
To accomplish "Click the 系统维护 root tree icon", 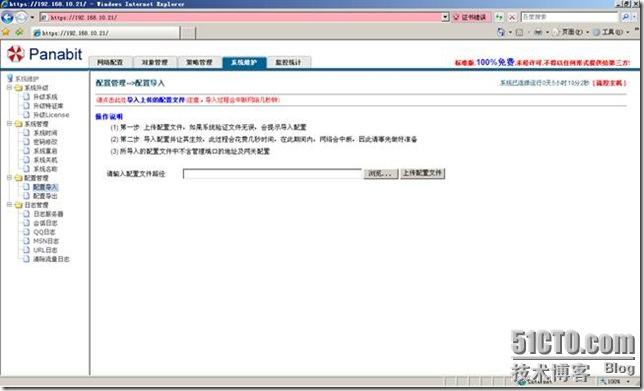I will click(x=10, y=78).
